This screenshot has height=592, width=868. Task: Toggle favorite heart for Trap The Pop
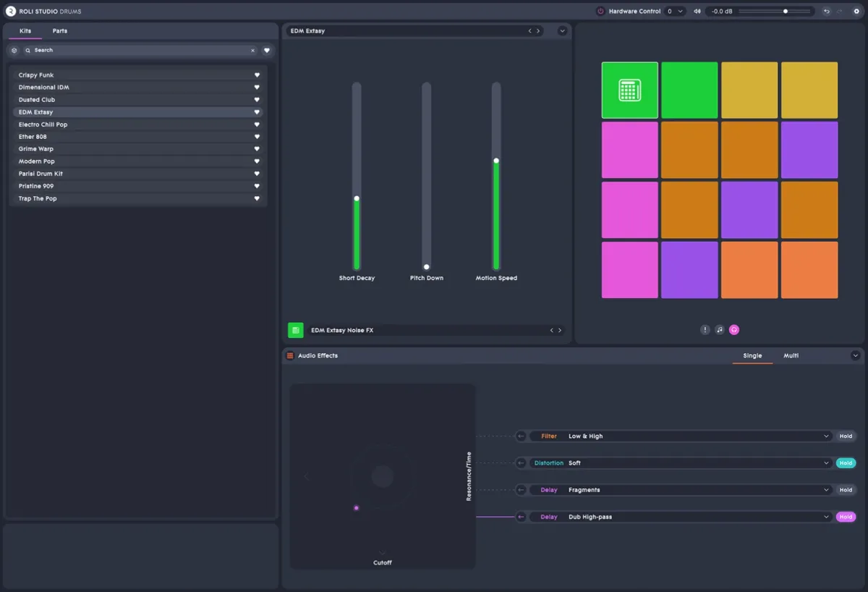click(x=257, y=198)
